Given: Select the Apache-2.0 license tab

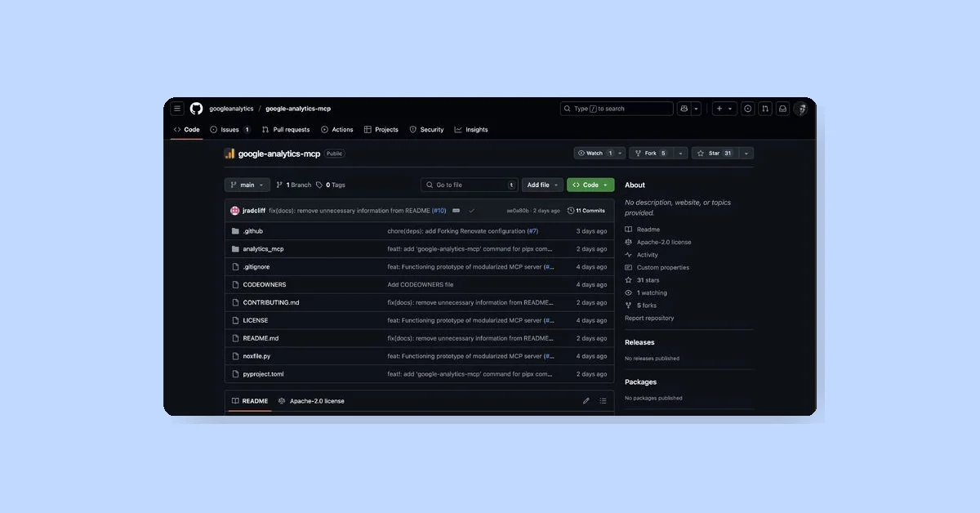Looking at the screenshot, I should 311,401.
